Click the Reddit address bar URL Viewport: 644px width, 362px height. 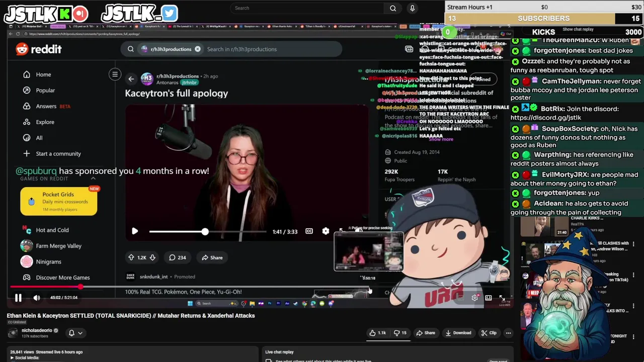[85, 34]
